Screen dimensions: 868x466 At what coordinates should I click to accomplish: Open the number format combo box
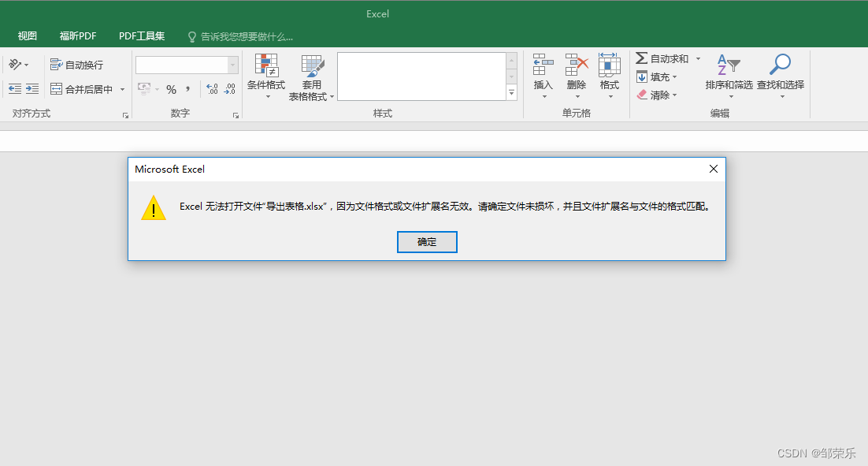(187, 65)
